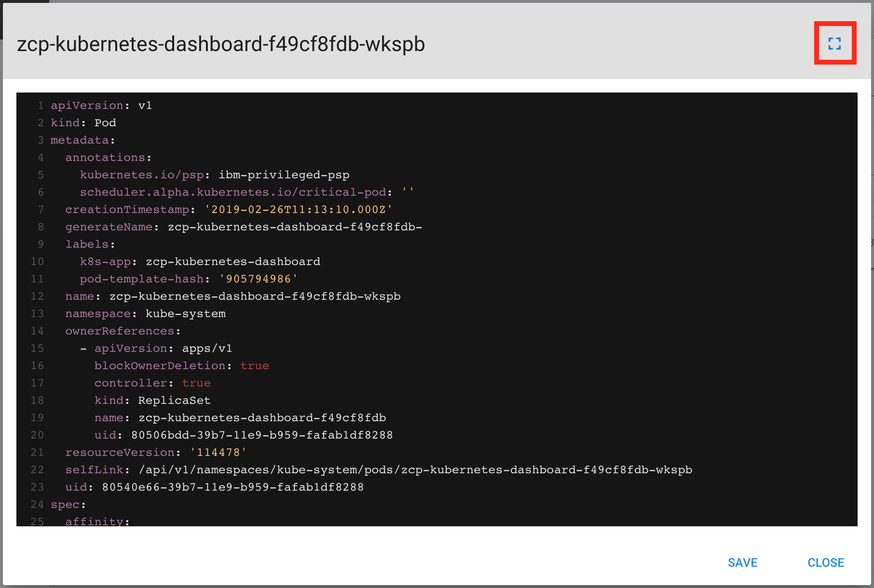Screen dimensions: 874x588
Task: Click the ReplicaSet name on line 19
Action: (262, 417)
